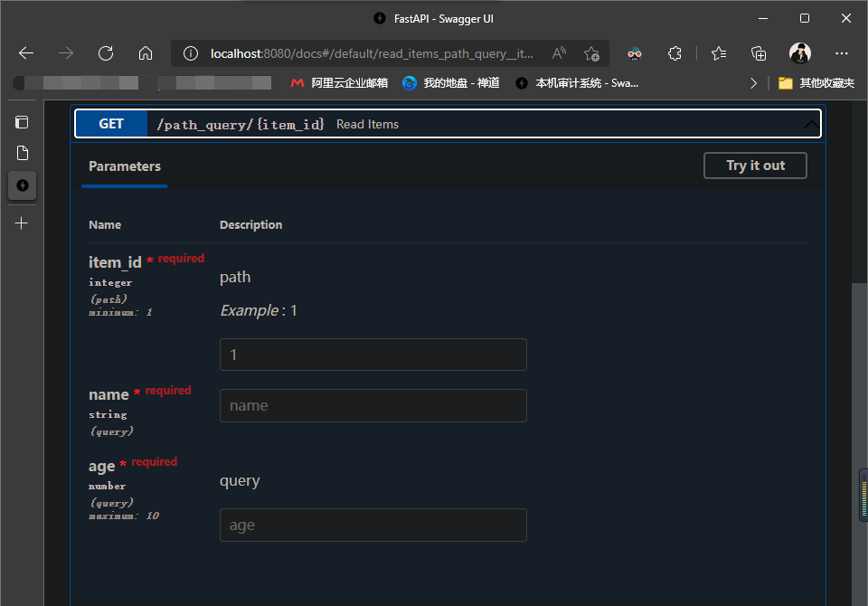Viewport: 868px width, 606px height.
Task: Collapse the GET /path_query endpoint chevron
Action: click(810, 125)
